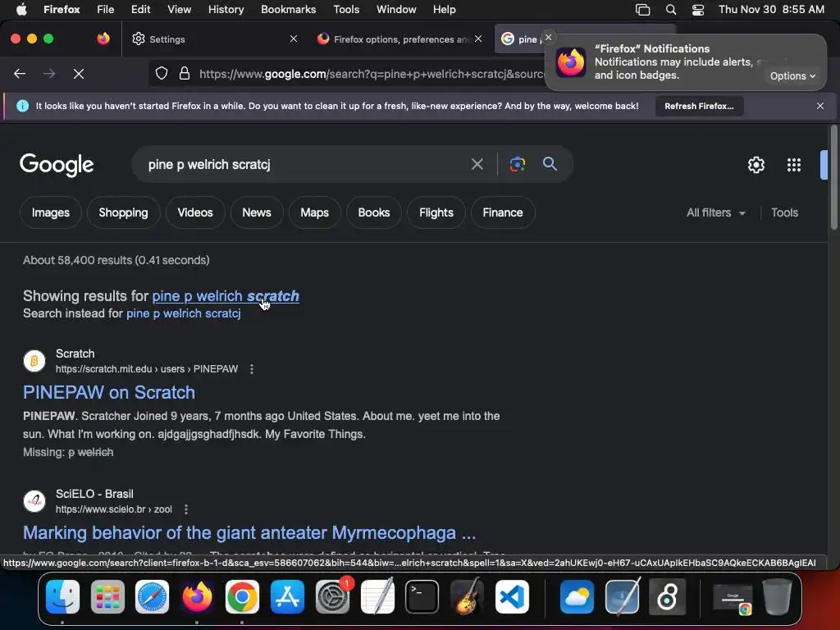
Task: Filter results by Images
Action: click(x=50, y=212)
